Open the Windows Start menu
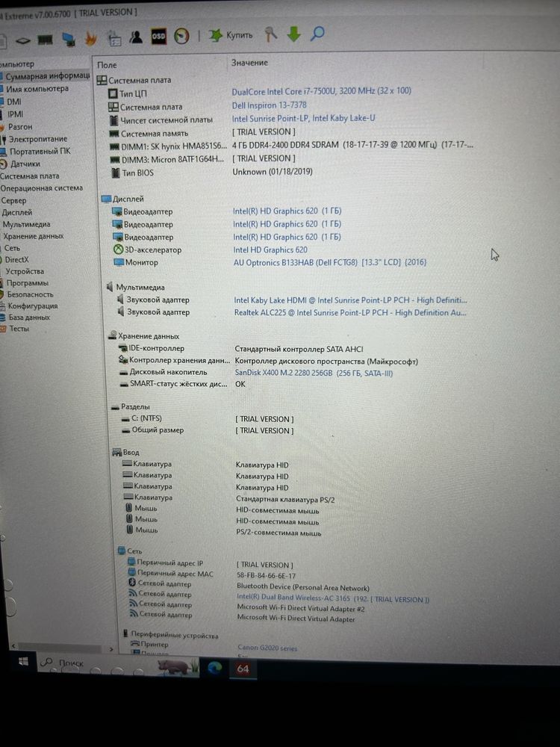Image resolution: width=560 pixels, height=747 pixels. click(23, 661)
